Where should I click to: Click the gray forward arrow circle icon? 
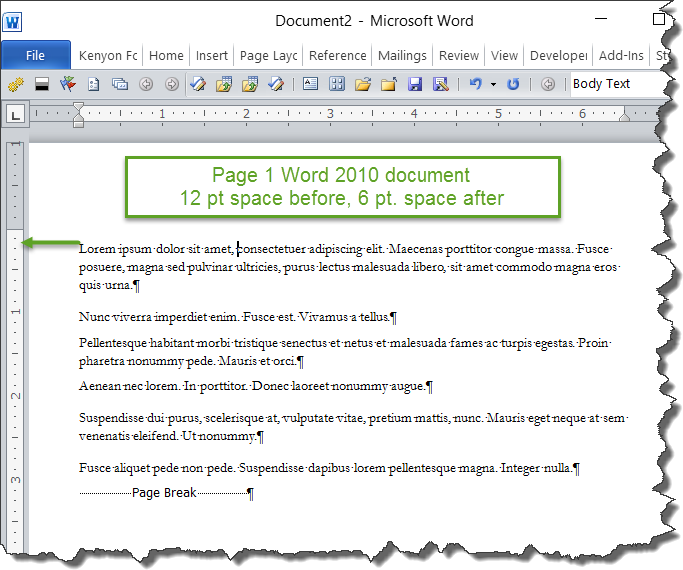pos(172,84)
